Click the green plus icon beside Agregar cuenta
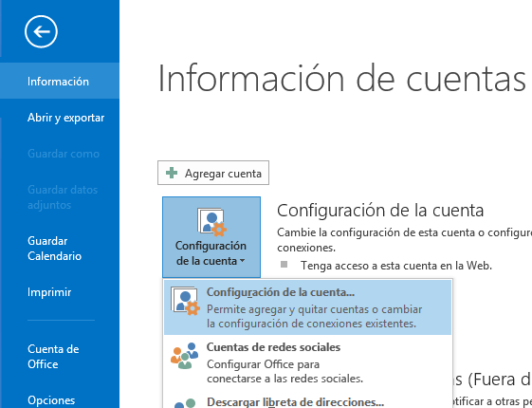 pos(172,173)
